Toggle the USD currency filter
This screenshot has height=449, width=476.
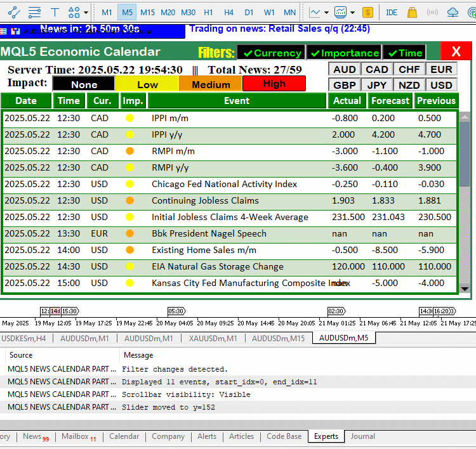pos(441,85)
